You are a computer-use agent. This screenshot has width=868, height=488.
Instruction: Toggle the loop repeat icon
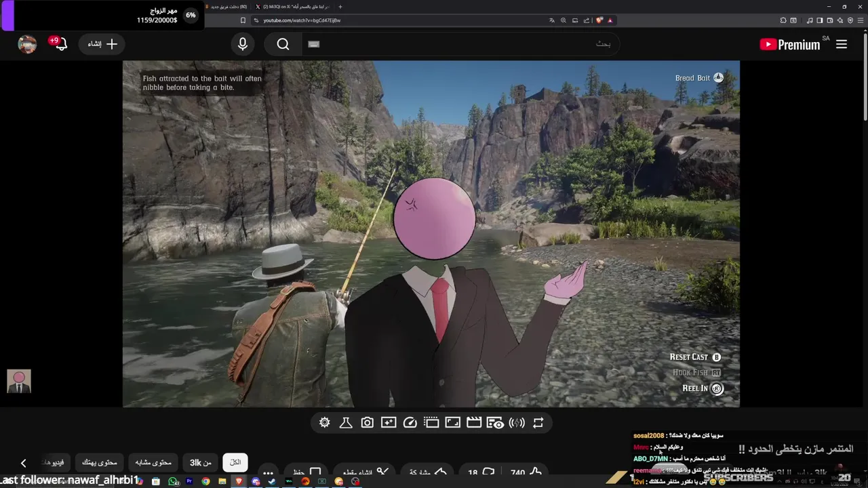[x=538, y=422]
